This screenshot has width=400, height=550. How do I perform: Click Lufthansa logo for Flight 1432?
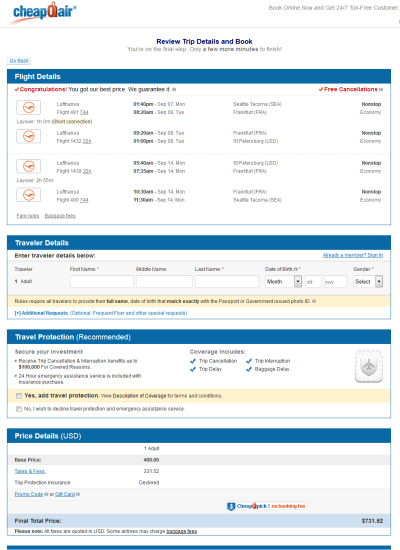28,136
